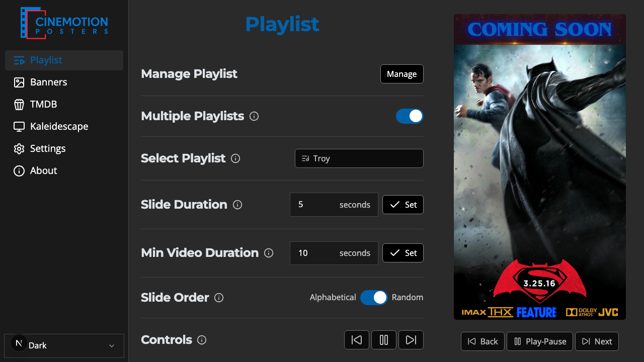
Task: Click the Playlist list icon in sidebar
Action: click(x=19, y=60)
